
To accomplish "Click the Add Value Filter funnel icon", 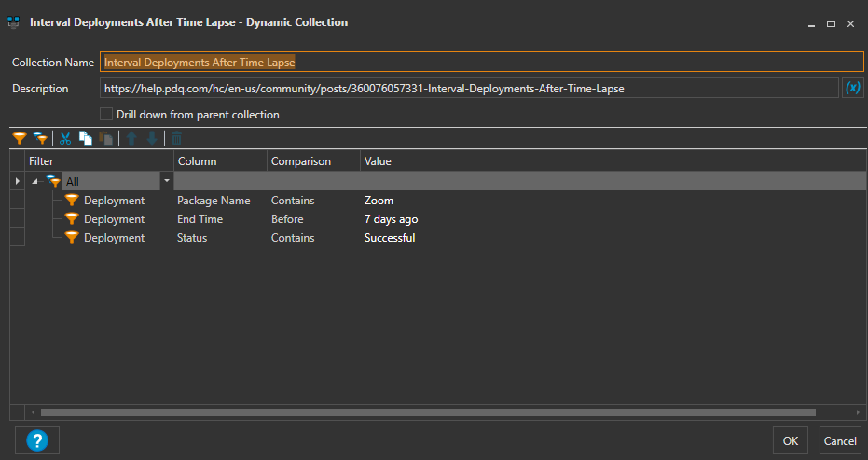I will pyautogui.click(x=19, y=138).
